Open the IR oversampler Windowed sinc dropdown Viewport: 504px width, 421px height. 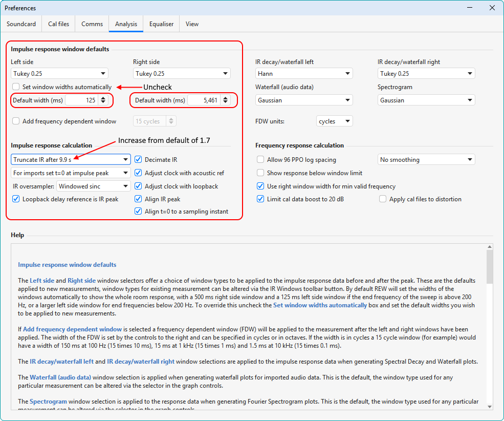[93, 186]
